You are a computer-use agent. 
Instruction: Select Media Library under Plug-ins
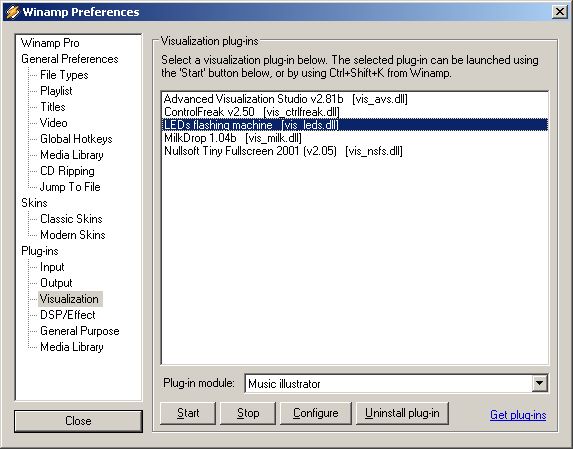[72, 347]
